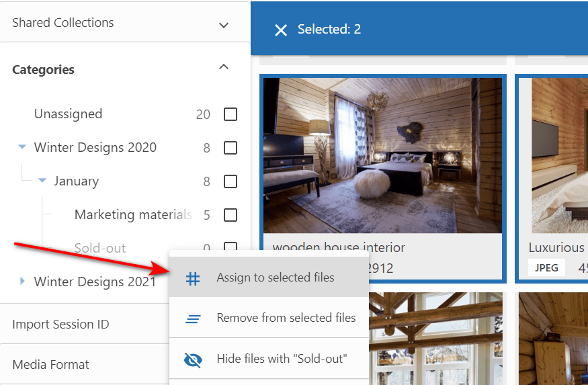Choose Remove from selected files menu entry
588x385 pixels.
286,318
